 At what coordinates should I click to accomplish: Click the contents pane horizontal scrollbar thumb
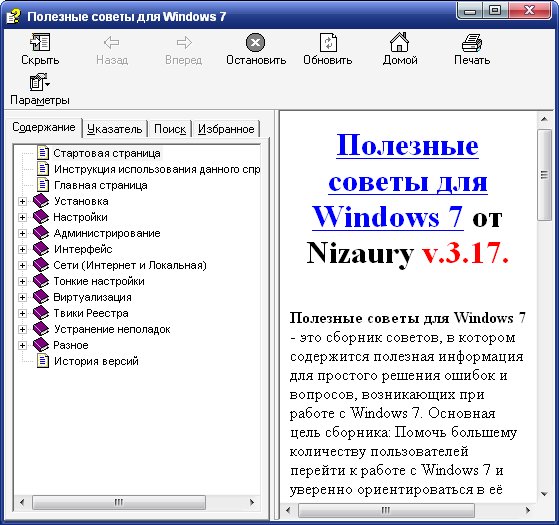tap(119, 502)
